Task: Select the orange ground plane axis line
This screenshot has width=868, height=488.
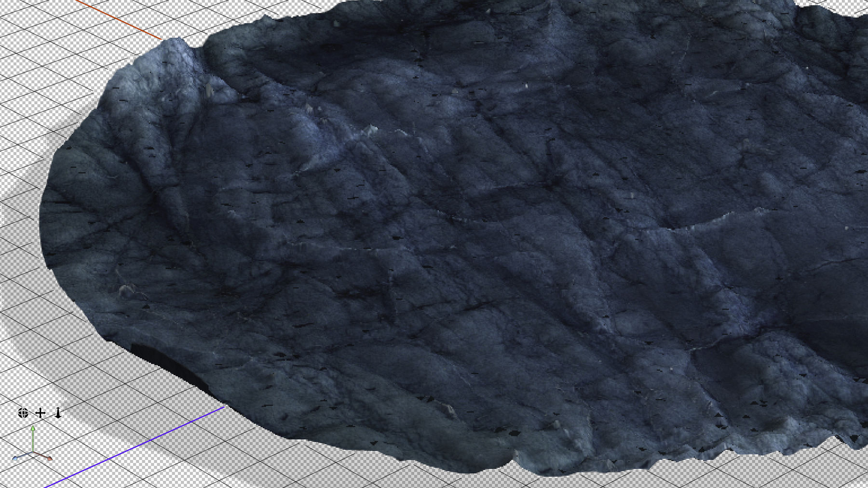Action: (121, 20)
